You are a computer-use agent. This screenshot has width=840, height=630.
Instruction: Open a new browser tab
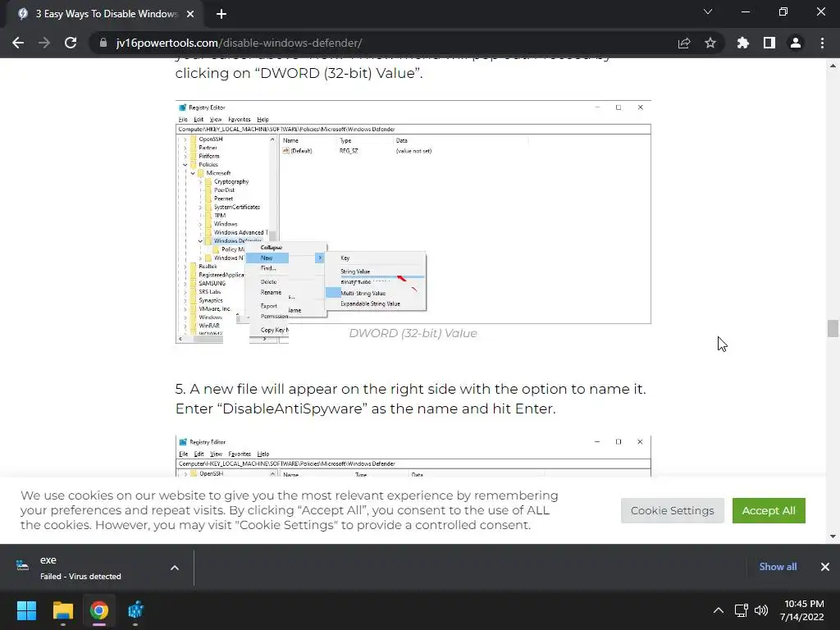[x=221, y=14]
